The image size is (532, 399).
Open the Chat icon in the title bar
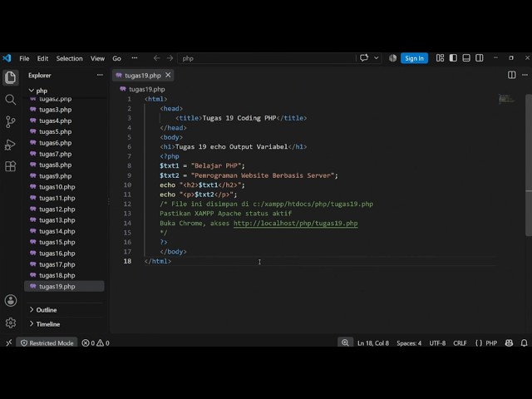point(364,58)
